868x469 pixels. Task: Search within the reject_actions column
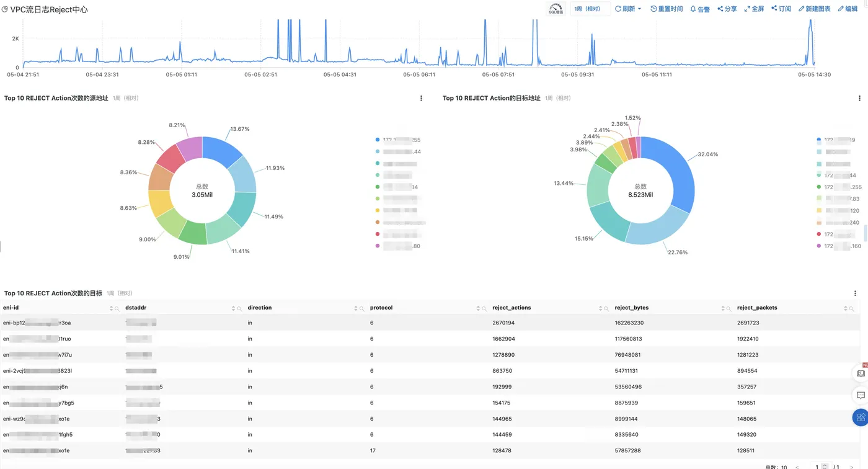[x=606, y=308]
